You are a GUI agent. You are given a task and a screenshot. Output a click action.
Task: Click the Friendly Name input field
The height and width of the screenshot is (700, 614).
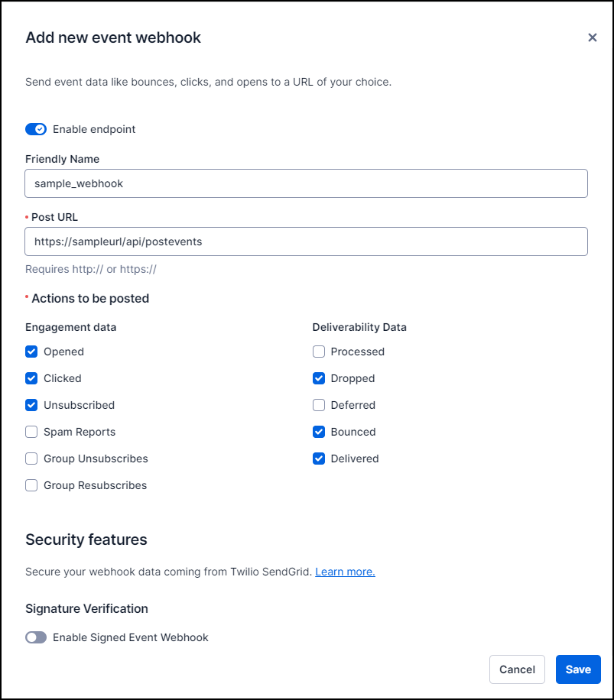(x=306, y=183)
